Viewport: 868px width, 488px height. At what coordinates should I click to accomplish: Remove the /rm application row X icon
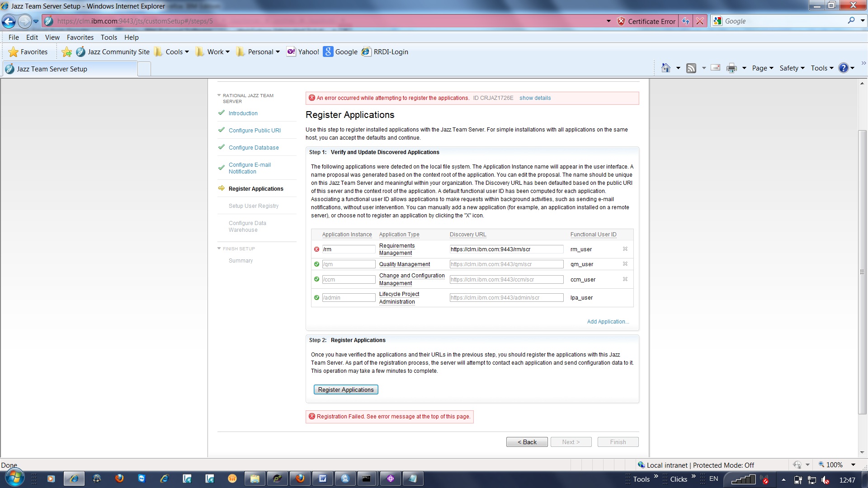625,249
